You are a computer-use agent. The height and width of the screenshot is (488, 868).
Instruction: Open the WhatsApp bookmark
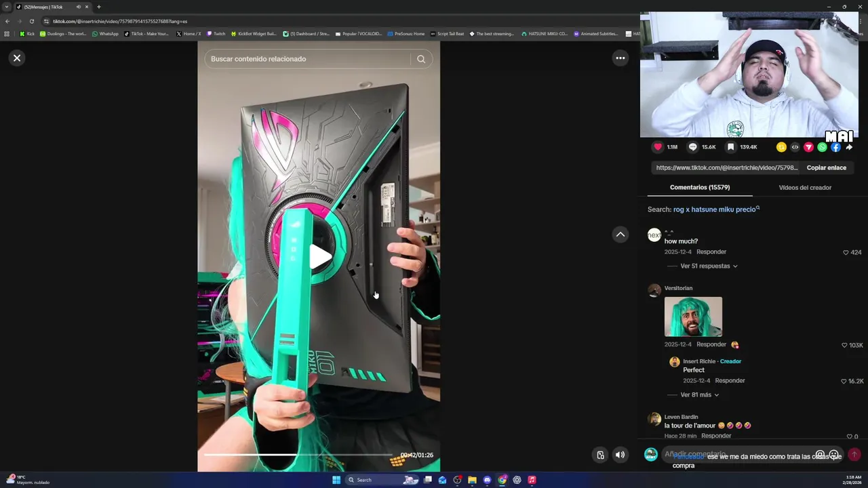(105, 34)
